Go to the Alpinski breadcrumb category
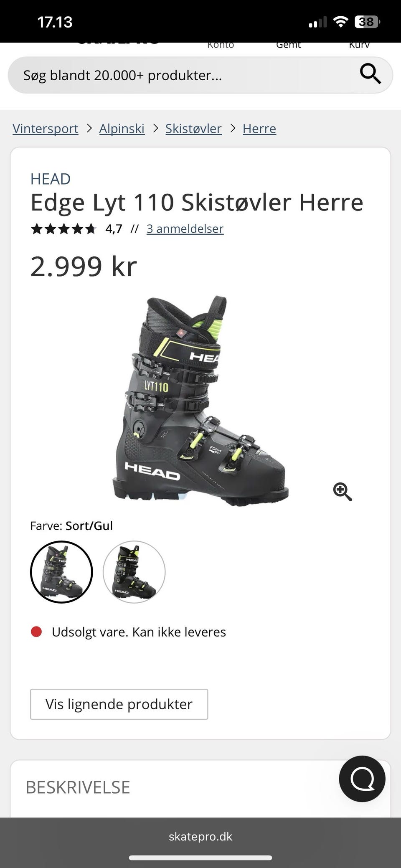 pyautogui.click(x=122, y=129)
